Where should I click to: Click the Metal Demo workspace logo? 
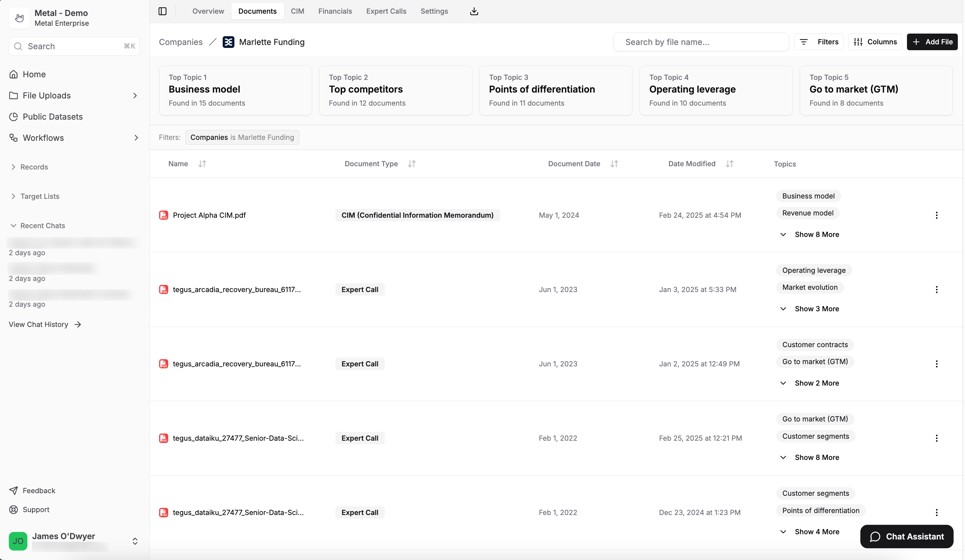point(19,18)
